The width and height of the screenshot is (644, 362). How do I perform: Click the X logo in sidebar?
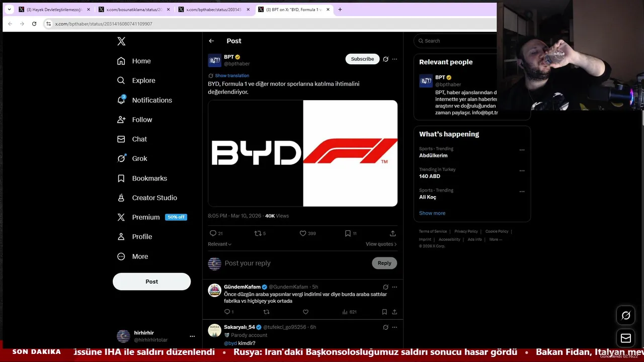pos(121,41)
